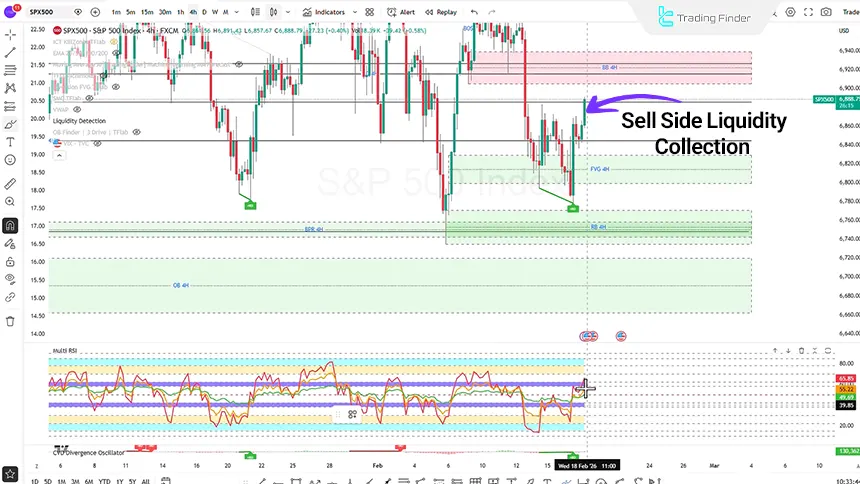This screenshot has height=484, width=860.
Task: Open the Fibonacci and Gann tools
Action: pos(10,70)
